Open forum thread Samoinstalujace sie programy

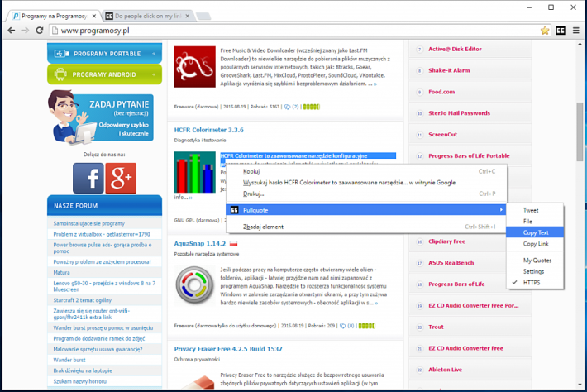[89, 223]
